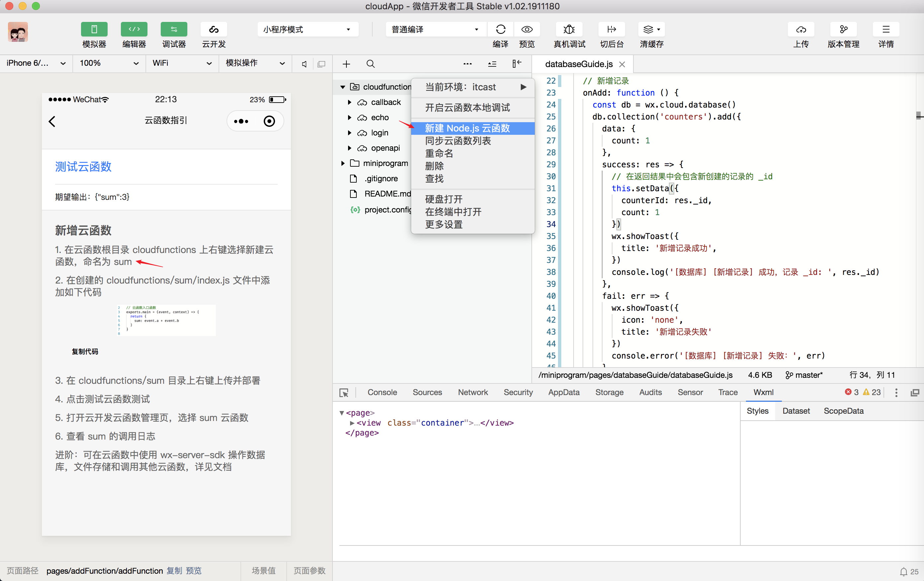The height and width of the screenshot is (581, 924).
Task: Choose 删除 in context menu
Action: click(473, 166)
